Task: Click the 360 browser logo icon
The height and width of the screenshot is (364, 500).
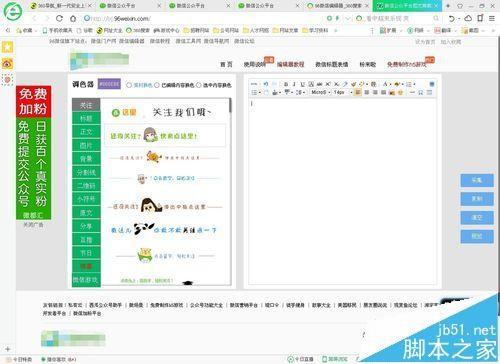Action: (x=13, y=11)
